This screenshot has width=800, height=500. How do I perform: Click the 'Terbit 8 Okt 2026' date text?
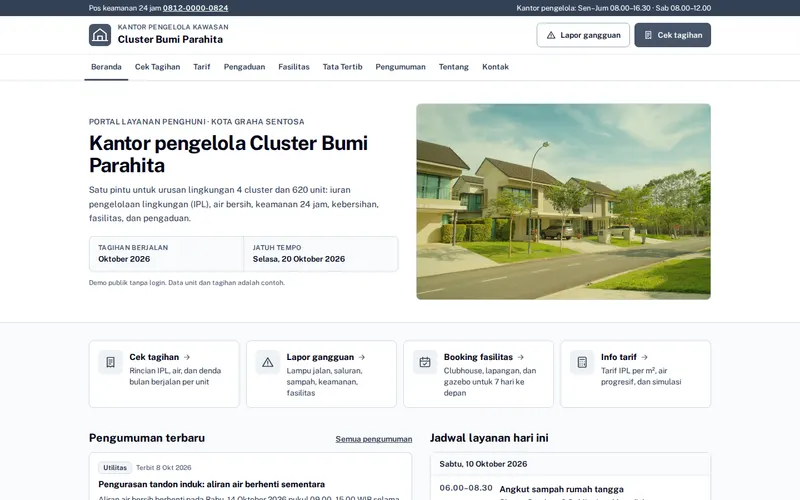coord(164,467)
